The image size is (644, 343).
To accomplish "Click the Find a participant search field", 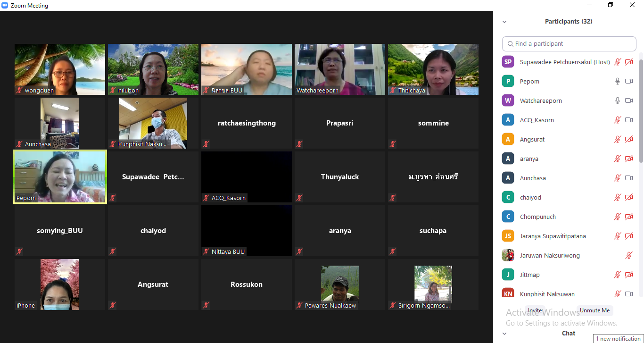I will [569, 43].
